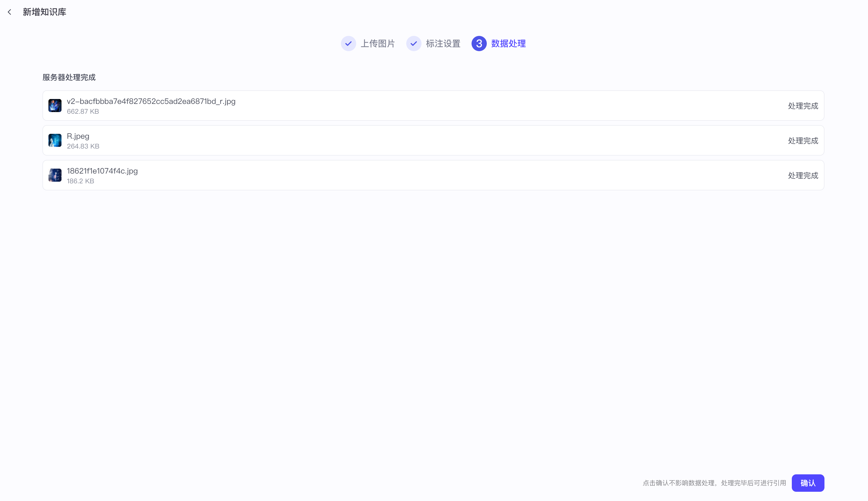The height and width of the screenshot is (501, 868).
Task: Click the back arrow icon
Action: pyautogui.click(x=10, y=12)
